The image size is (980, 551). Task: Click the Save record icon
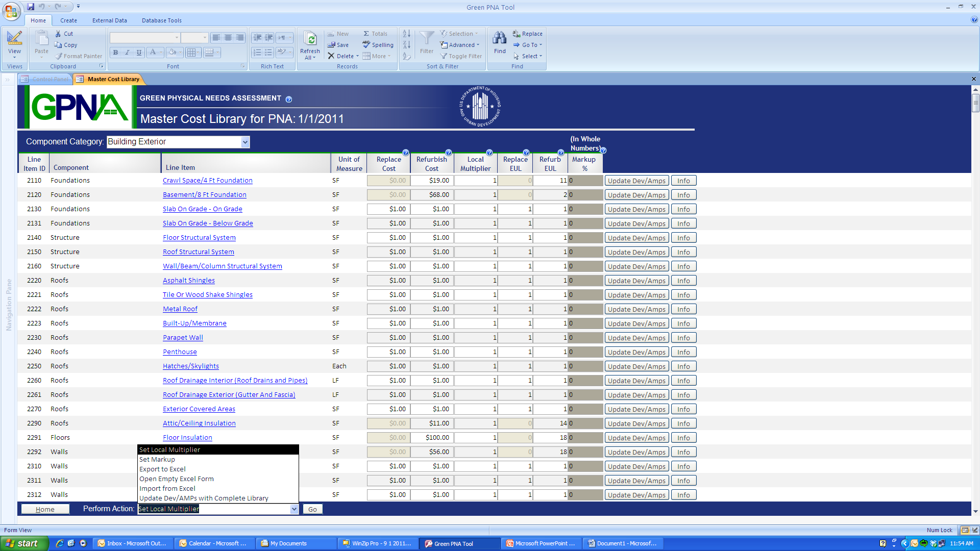[x=331, y=45]
